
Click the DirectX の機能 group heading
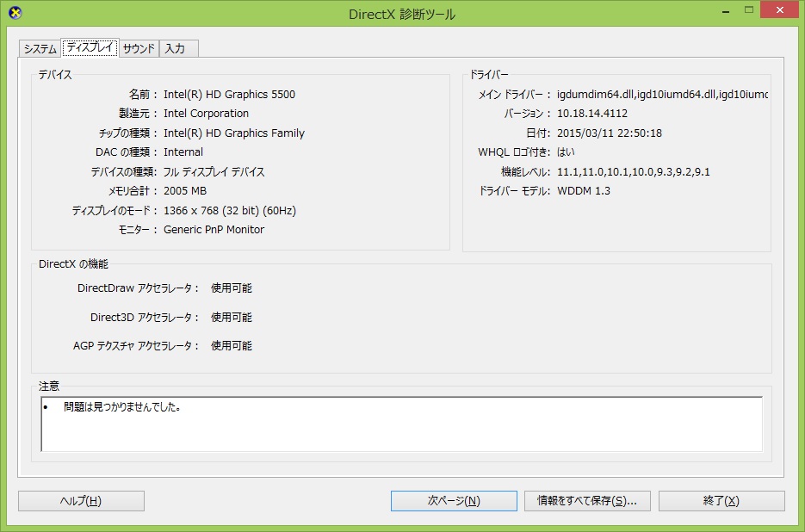click(73, 264)
